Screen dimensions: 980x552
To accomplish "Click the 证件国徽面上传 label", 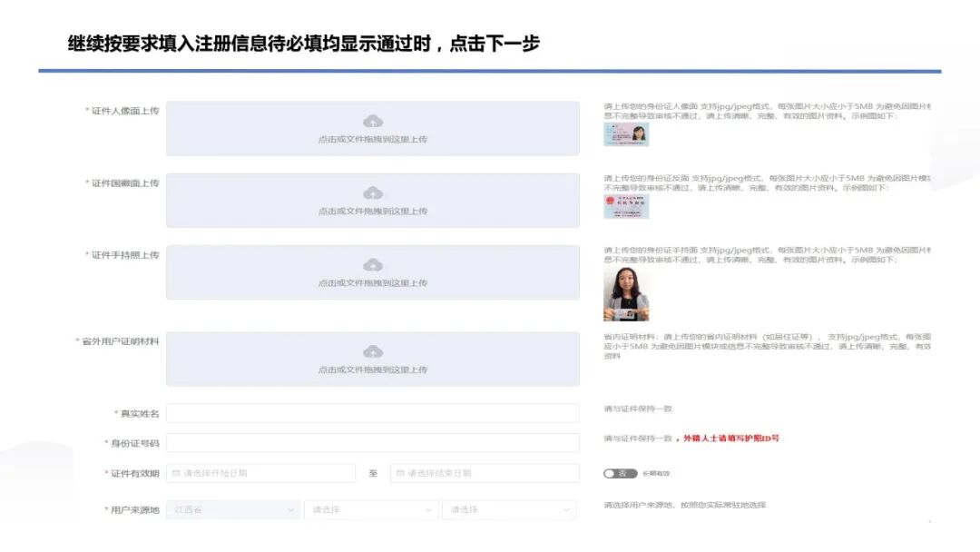I will [125, 183].
